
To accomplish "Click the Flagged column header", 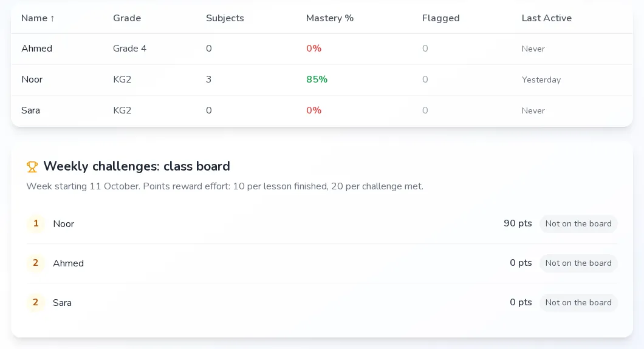I will pos(440,18).
